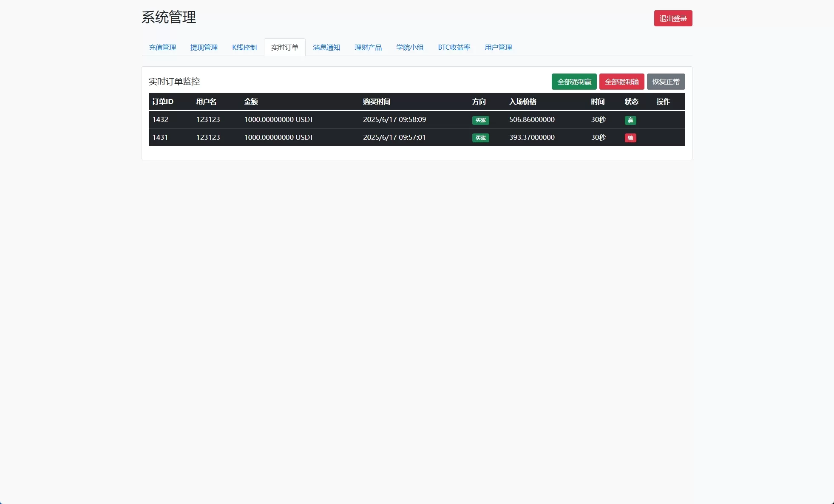The height and width of the screenshot is (504, 834).
Task: Click the 实时订单监控 panel title
Action: 174,82
